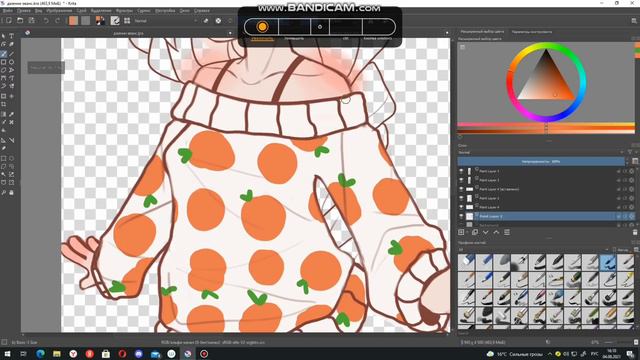Select the Text tool in toolbox
Viewport: 640px width, 360px height.
(11, 36)
